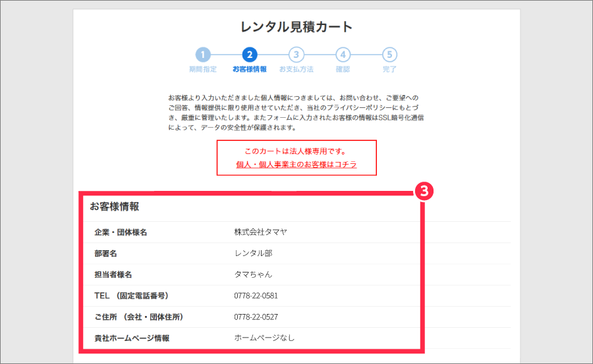Click the 期間指定 step label
593x364 pixels.
click(x=203, y=69)
